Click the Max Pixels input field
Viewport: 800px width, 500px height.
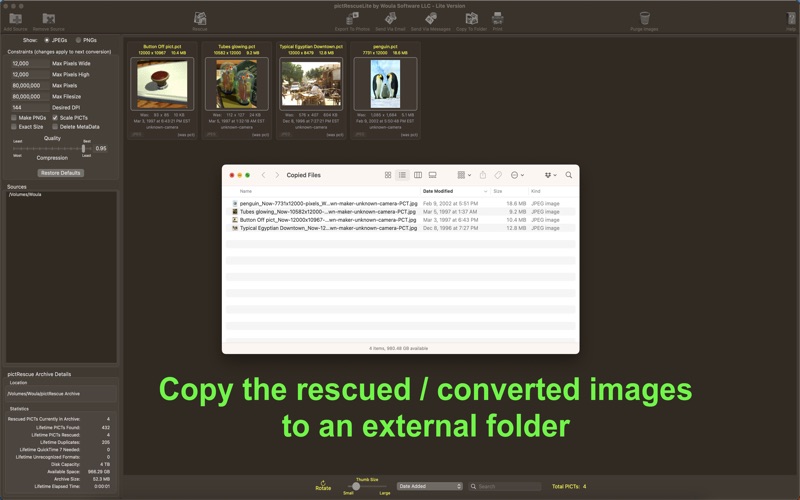pyautogui.click(x=30, y=86)
